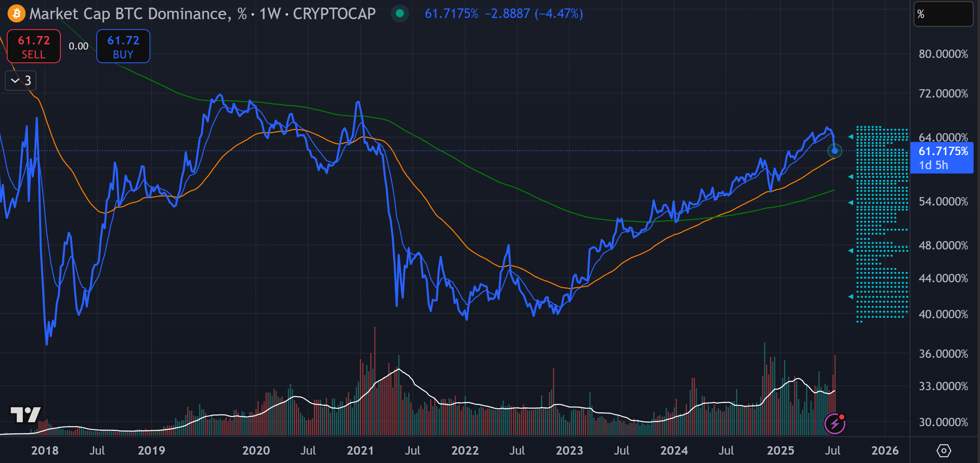
Task: Open chart settings gear icon
Action: click(x=944, y=451)
